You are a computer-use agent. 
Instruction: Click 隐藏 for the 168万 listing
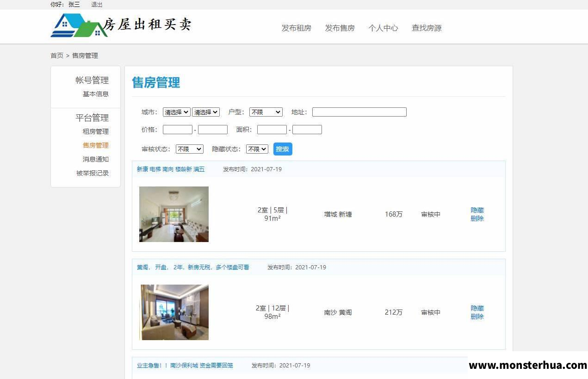coord(477,210)
